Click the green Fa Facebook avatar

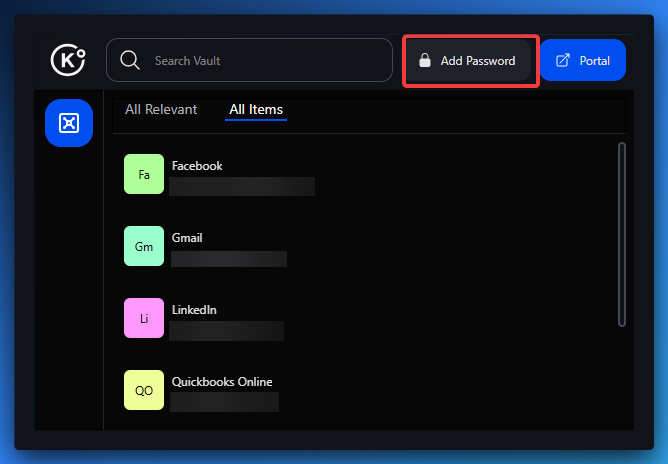[144, 174]
